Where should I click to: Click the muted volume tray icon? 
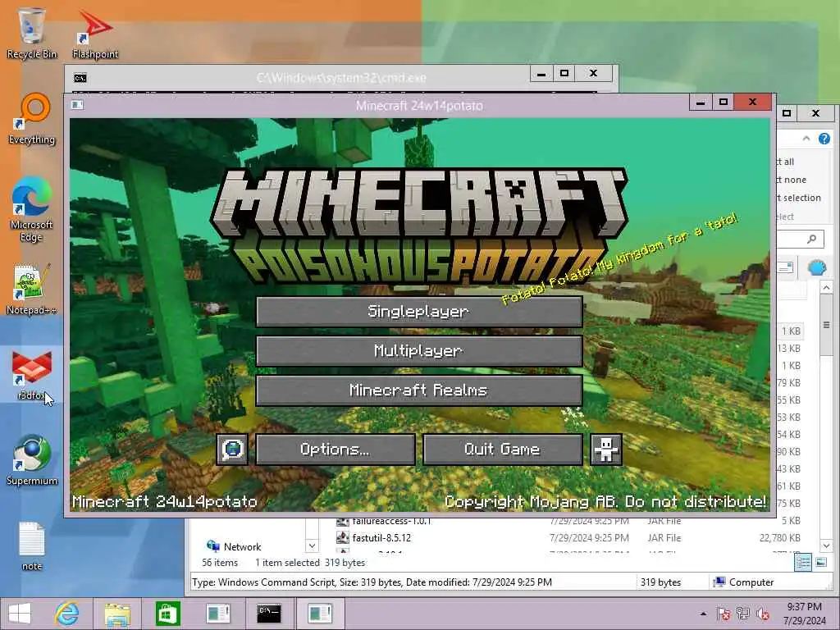pos(763,614)
